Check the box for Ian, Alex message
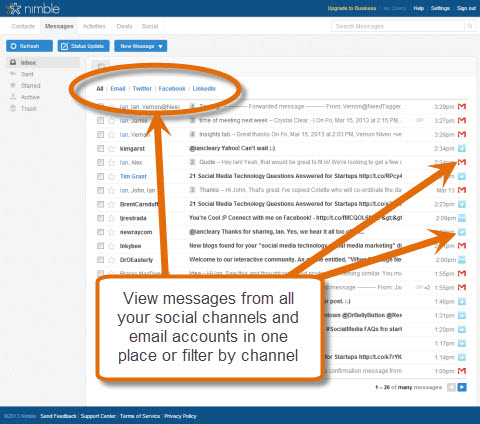 [x=100, y=162]
